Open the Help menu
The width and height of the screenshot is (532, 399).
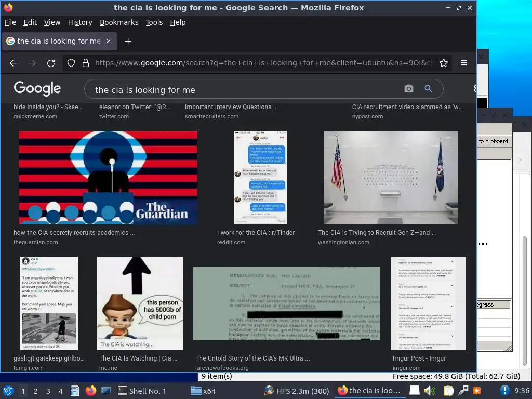[178, 22]
